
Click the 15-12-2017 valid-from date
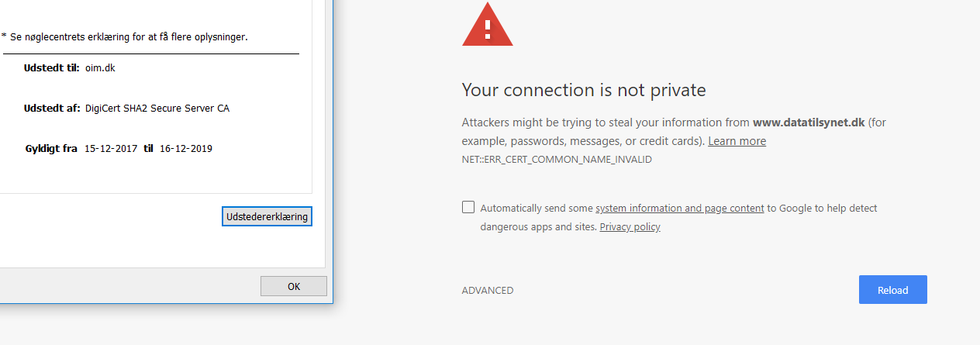click(110, 149)
